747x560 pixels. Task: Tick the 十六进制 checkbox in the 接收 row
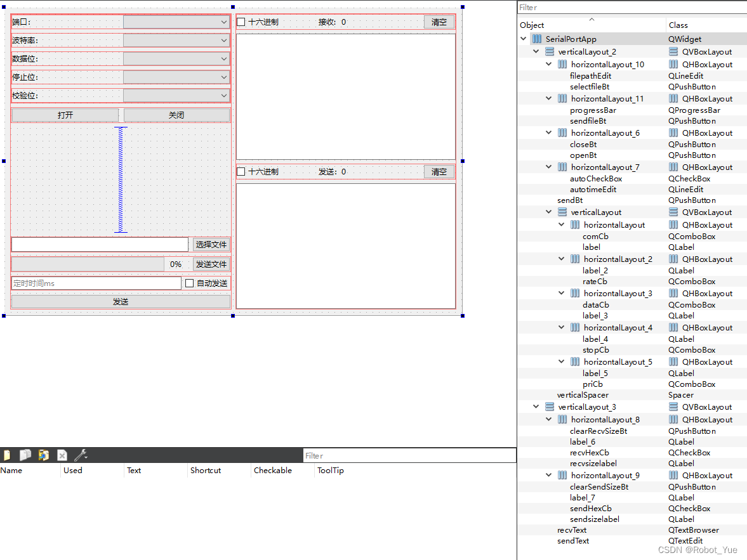[241, 22]
